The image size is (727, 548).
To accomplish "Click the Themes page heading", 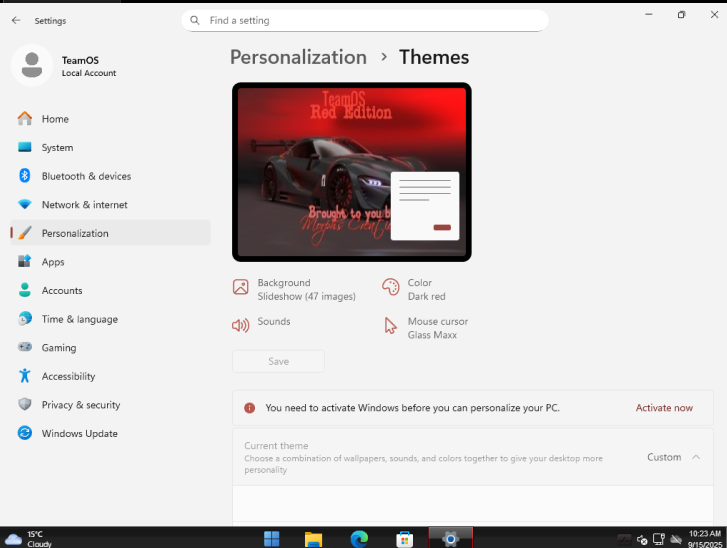I will [434, 57].
